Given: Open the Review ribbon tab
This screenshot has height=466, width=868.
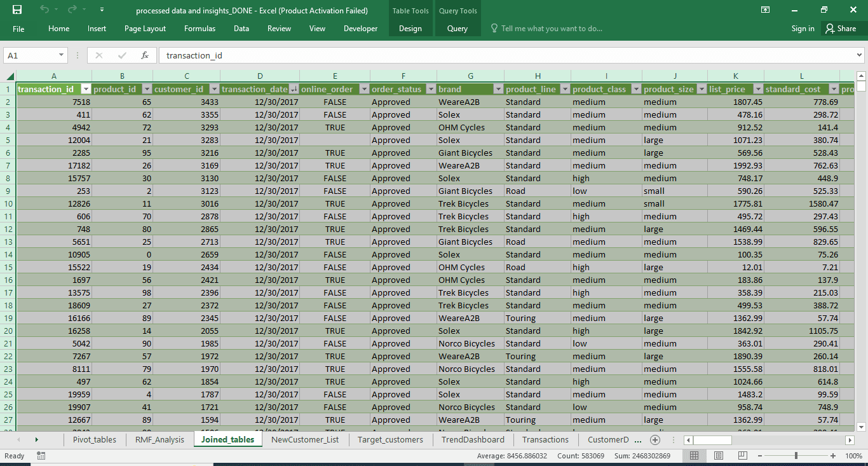Looking at the screenshot, I should 279,29.
